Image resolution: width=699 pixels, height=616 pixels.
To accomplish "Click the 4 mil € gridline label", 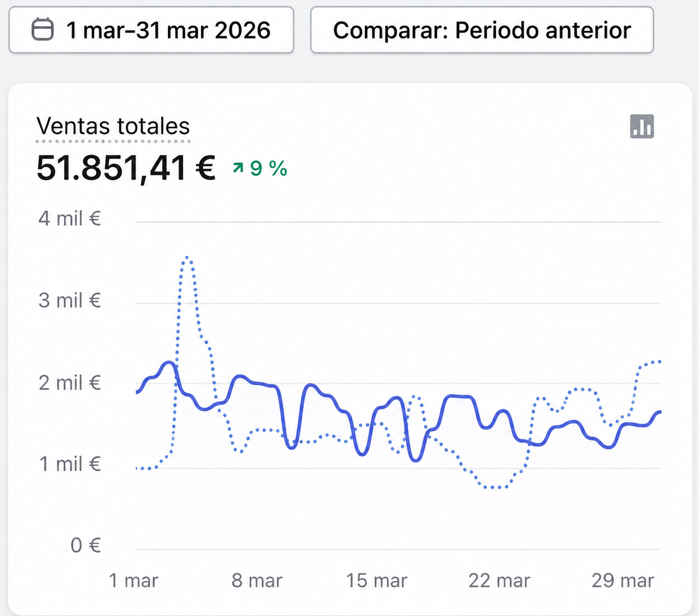I will (x=69, y=218).
